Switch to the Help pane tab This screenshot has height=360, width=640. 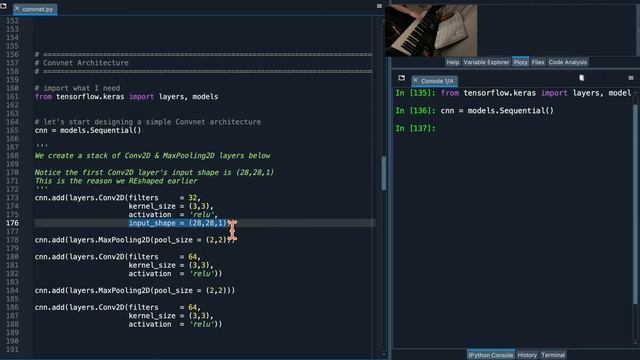tap(452, 62)
